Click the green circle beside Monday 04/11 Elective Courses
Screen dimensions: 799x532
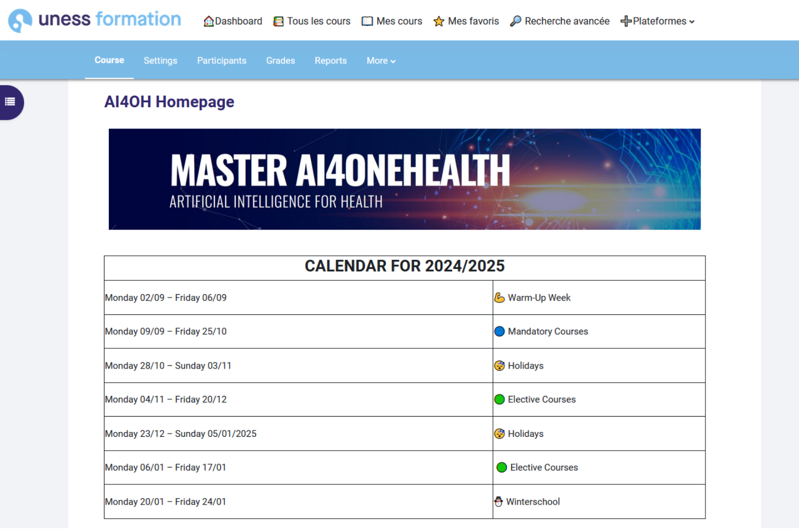(500, 400)
